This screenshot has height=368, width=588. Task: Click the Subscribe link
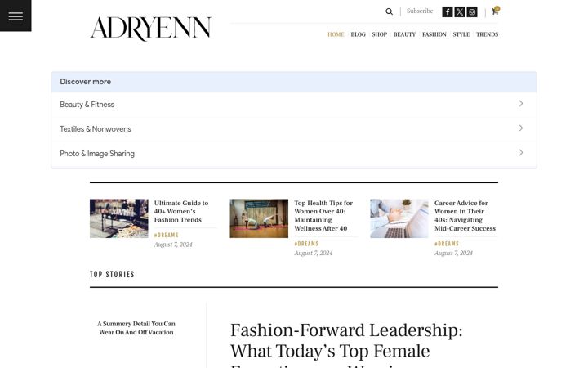(x=420, y=11)
